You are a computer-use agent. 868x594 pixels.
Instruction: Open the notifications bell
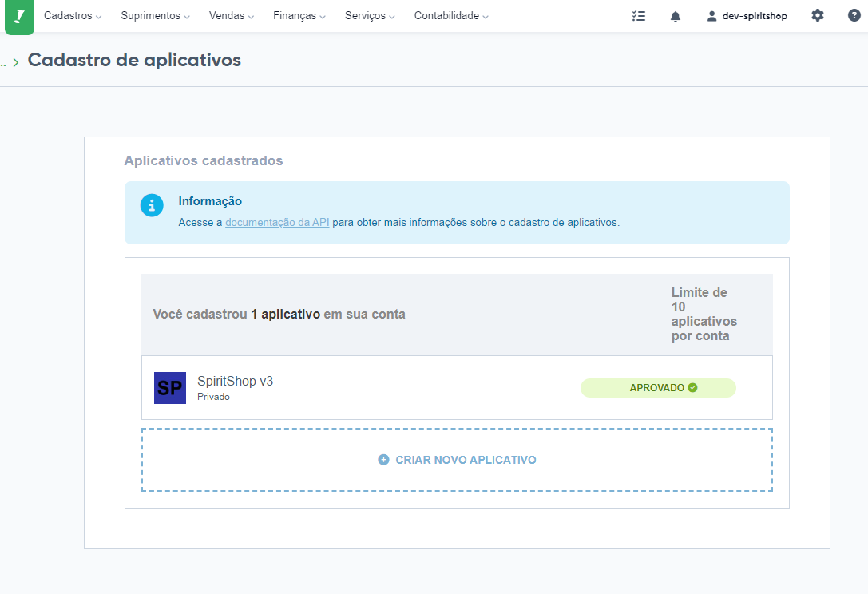(676, 17)
